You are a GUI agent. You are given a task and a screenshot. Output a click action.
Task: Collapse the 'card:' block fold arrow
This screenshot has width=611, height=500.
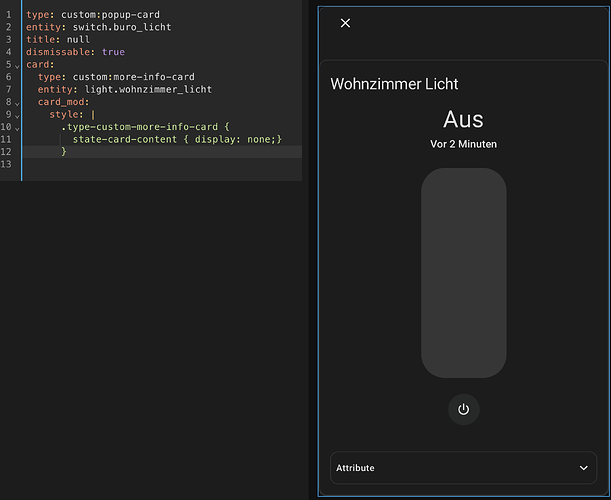pyautogui.click(x=18, y=65)
